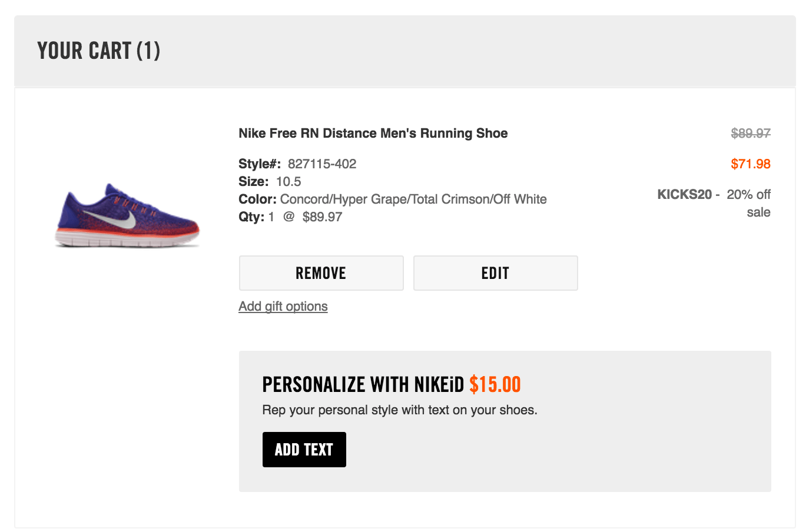Image resolution: width=809 pixels, height=532 pixels.
Task: Click the crossed-out $89.97 original price
Action: point(750,134)
